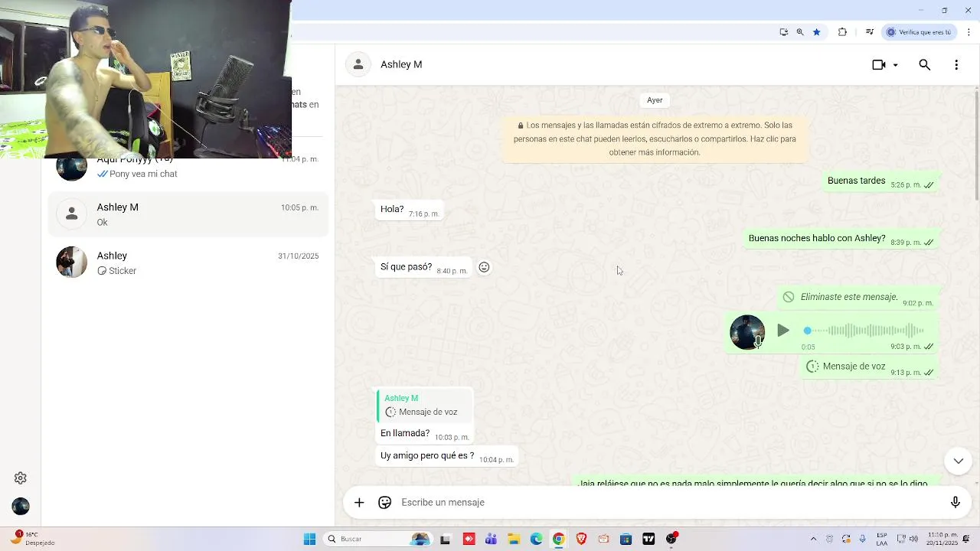The width and height of the screenshot is (980, 551).
Task: Seek within the voice message waveform
Action: 865,331
